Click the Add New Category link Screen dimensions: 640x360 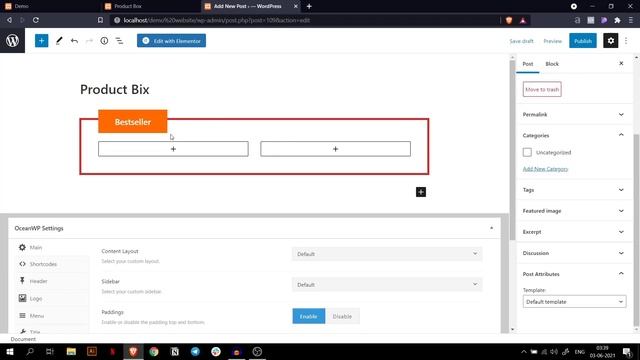(545, 169)
